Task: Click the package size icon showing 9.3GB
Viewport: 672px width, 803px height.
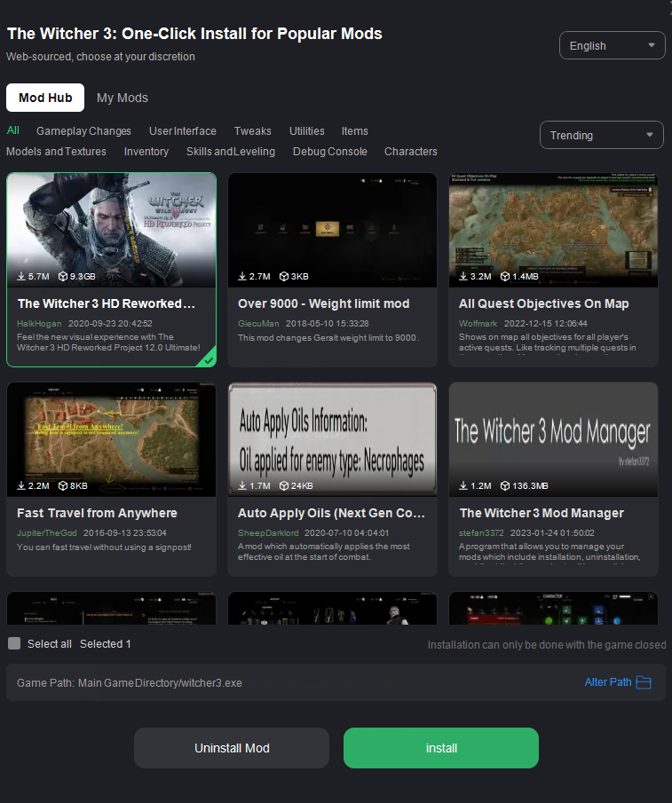Action: pos(63,276)
